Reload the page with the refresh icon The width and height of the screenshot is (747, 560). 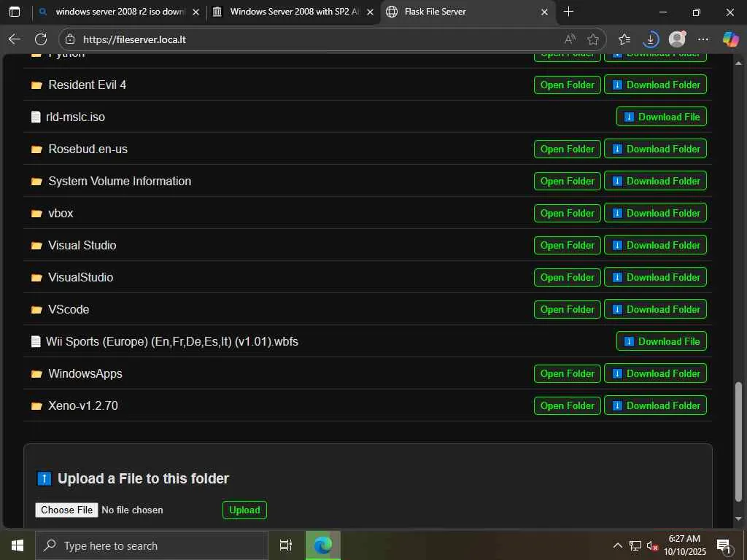(x=41, y=39)
